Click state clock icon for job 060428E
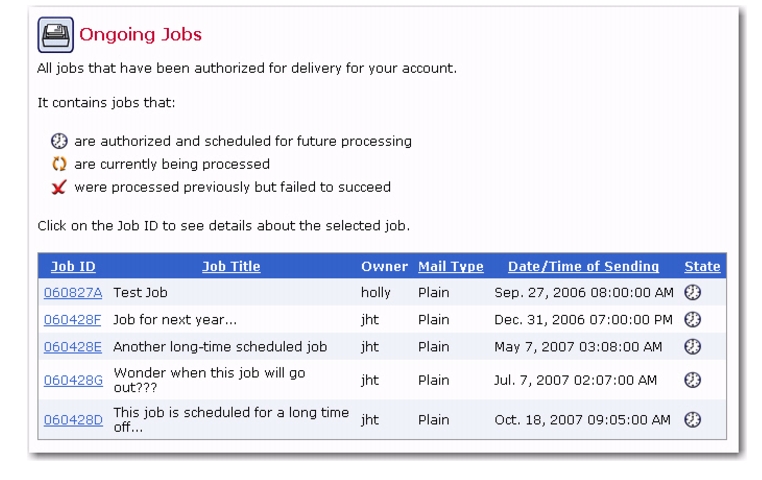The image size is (762, 480). [693, 347]
